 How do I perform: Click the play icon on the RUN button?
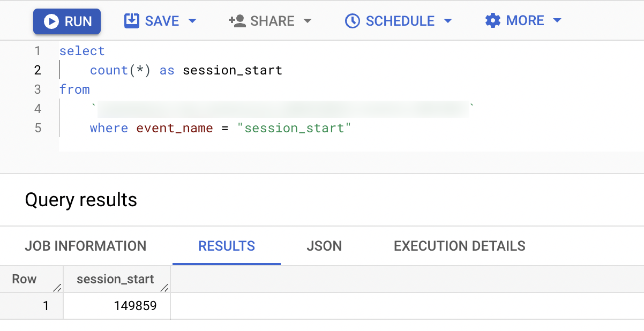pyautogui.click(x=51, y=21)
